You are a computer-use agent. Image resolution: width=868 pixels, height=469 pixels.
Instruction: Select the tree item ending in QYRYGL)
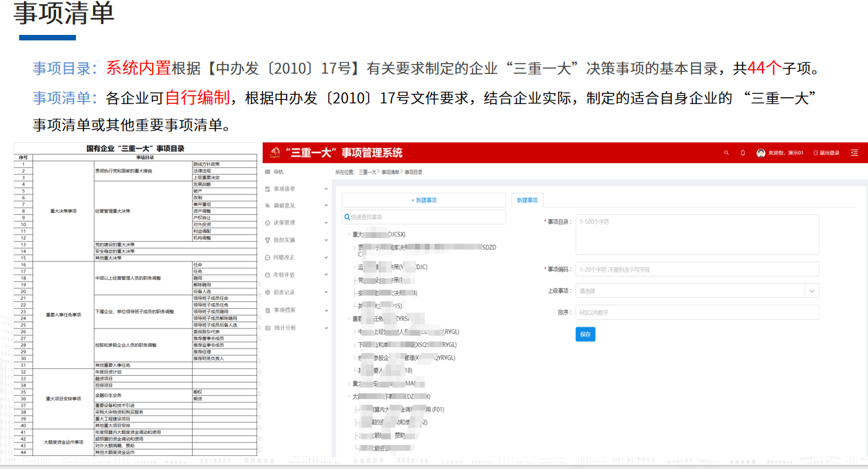pos(406,357)
